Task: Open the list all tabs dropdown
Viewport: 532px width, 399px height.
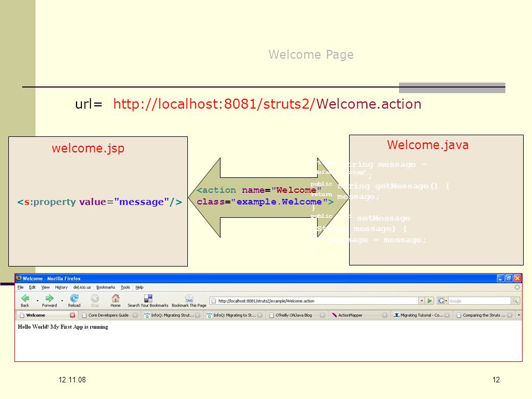Action: tap(519, 315)
